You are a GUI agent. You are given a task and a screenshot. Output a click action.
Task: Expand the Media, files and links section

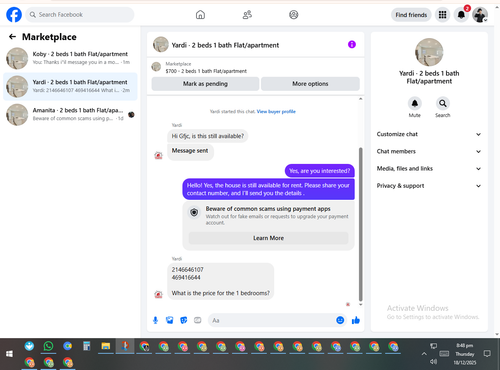coord(429,169)
